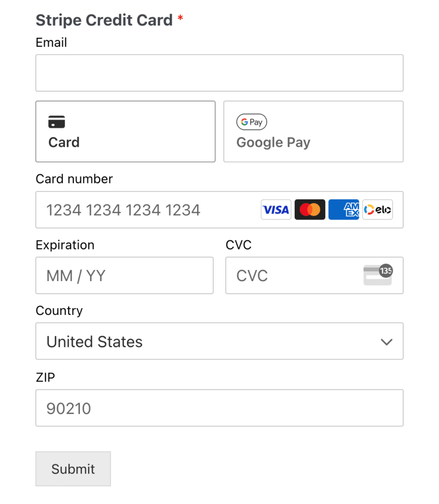Click the Country dropdown chevron arrow
This screenshot has width=439, height=504.
tap(387, 341)
